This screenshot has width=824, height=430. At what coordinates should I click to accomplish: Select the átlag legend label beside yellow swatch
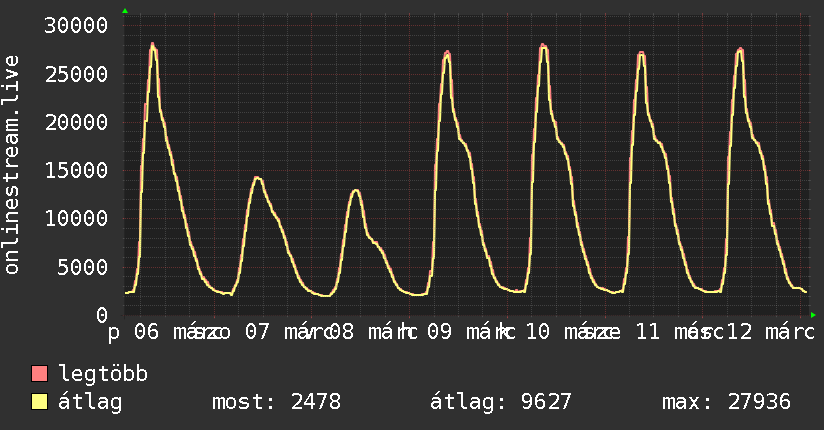point(90,403)
